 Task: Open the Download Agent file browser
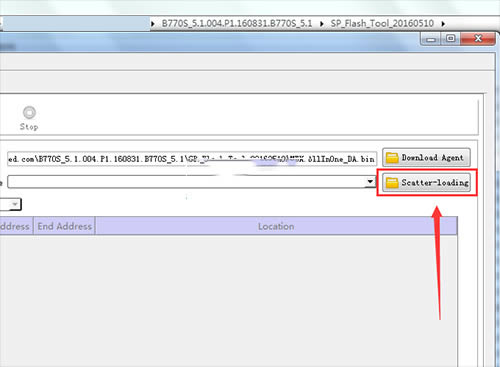(x=426, y=158)
